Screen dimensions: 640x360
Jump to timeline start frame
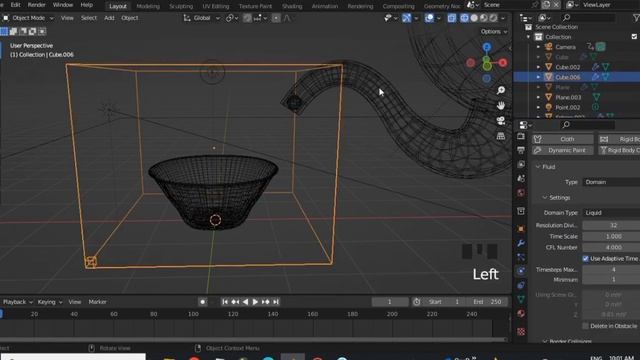[224, 302]
